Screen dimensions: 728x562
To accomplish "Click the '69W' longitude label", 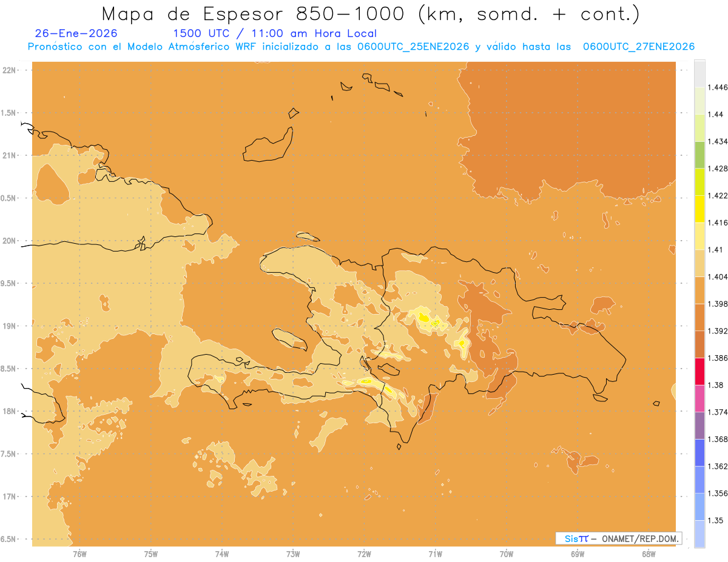I will point(578,554).
